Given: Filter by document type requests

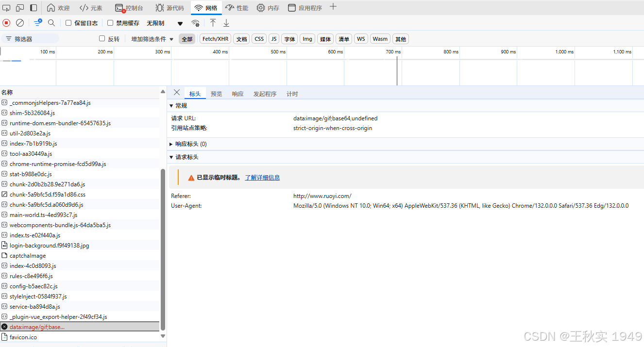Looking at the screenshot, I should coord(241,39).
